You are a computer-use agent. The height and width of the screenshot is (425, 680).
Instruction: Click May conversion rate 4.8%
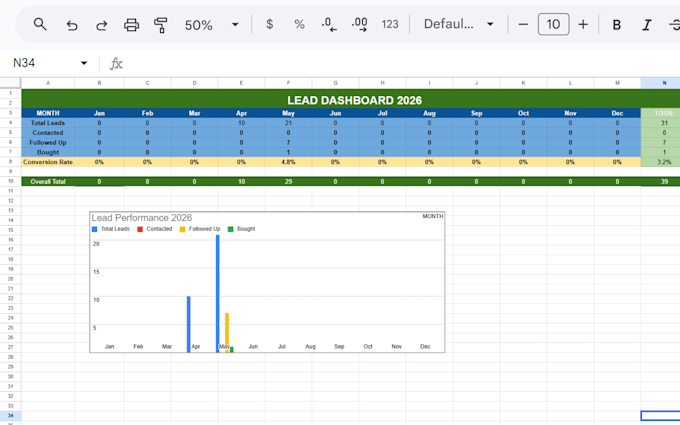pyautogui.click(x=288, y=162)
